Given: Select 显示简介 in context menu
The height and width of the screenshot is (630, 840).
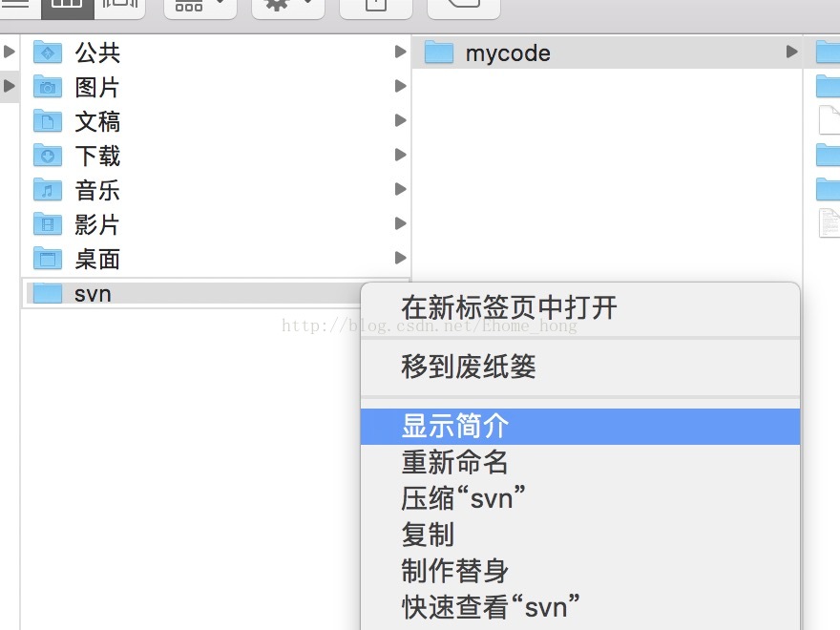Looking at the screenshot, I should [x=580, y=427].
